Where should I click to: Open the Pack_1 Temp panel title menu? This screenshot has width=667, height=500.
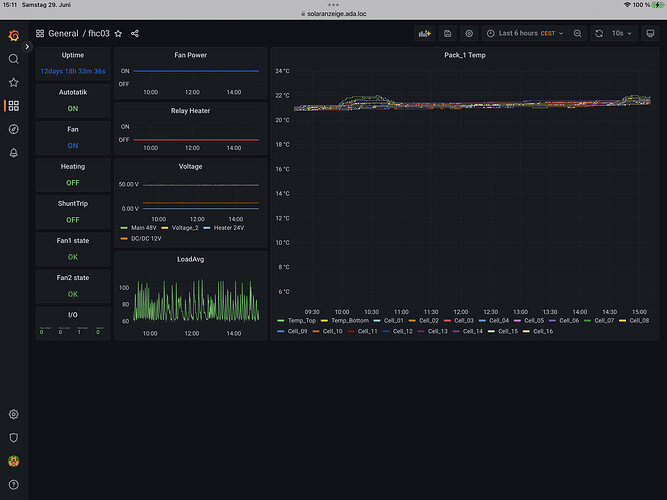coord(465,55)
